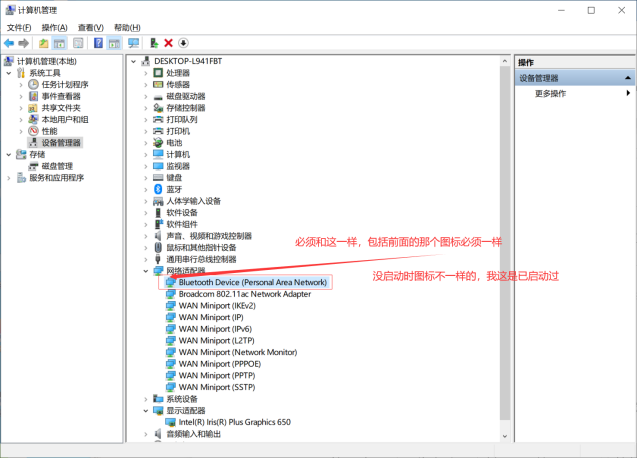Click 监视器 tree label
This screenshot has height=458, width=638.
[x=178, y=166]
